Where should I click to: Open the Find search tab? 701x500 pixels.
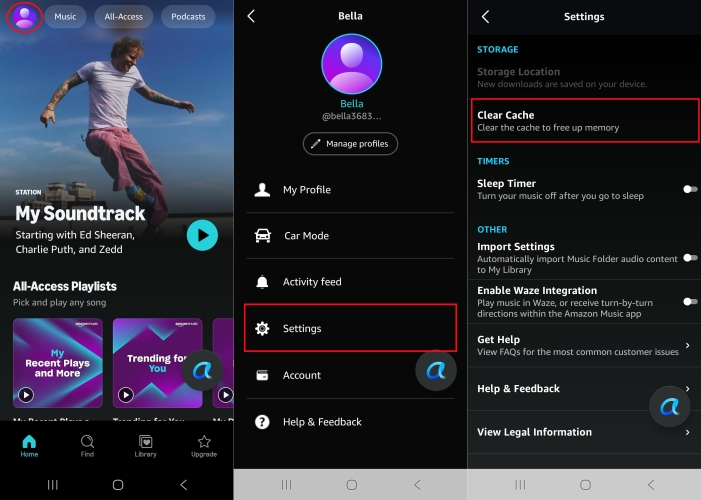coord(87,446)
